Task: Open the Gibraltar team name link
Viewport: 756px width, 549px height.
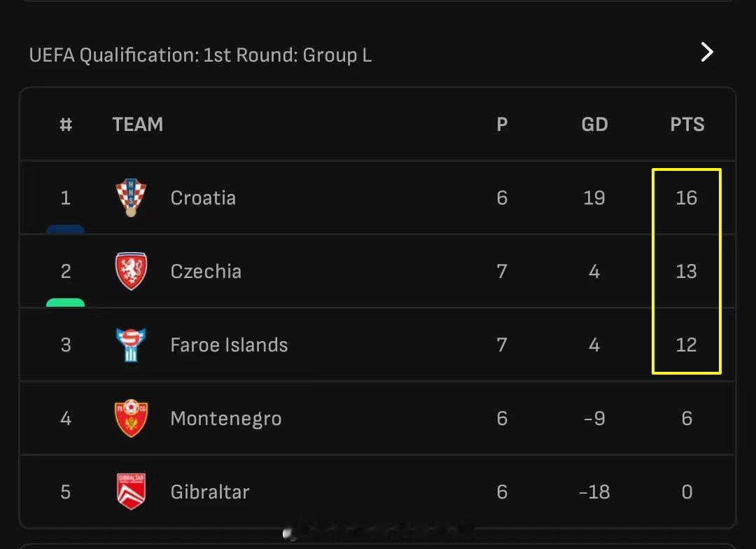Action: click(209, 492)
